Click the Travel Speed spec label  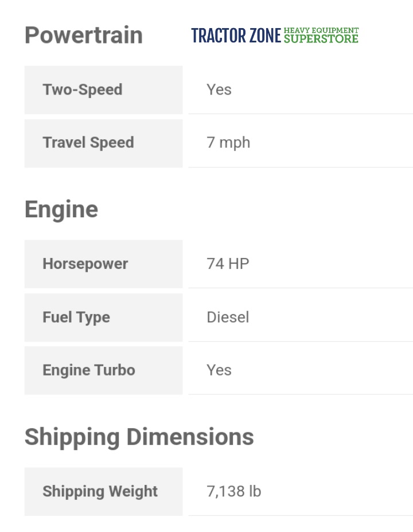(x=88, y=143)
